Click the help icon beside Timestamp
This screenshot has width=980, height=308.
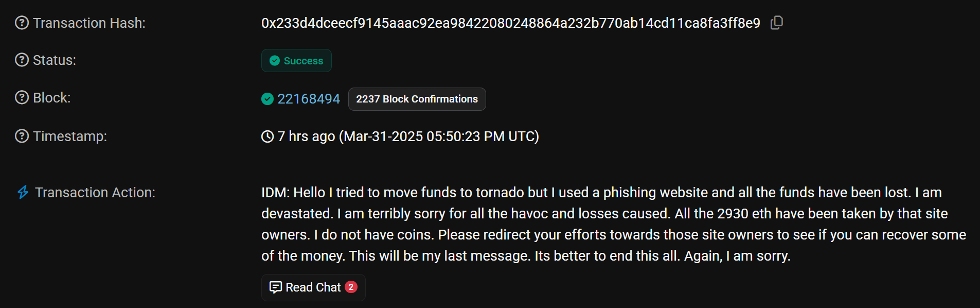click(x=22, y=136)
